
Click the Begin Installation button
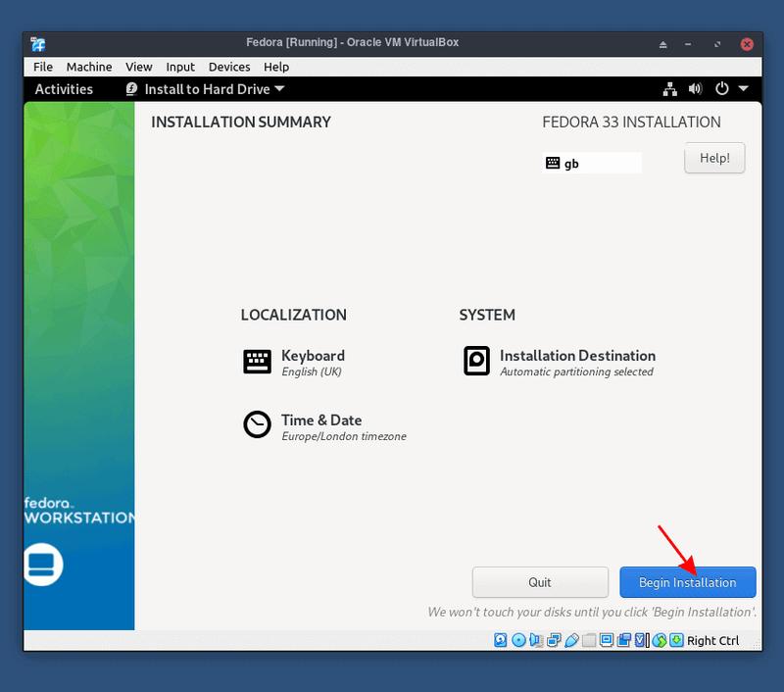click(687, 581)
